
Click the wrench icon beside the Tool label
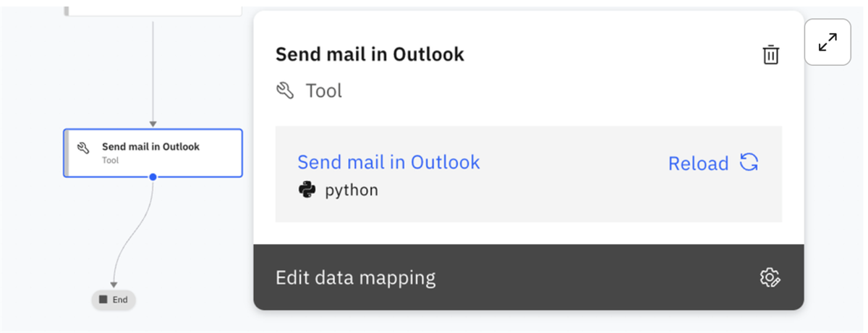click(x=286, y=90)
